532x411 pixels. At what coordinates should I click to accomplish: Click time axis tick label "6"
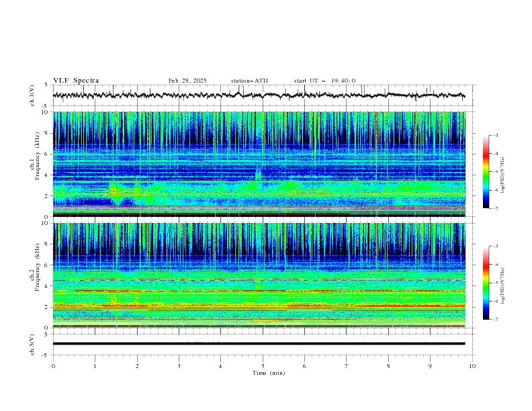coord(304,366)
